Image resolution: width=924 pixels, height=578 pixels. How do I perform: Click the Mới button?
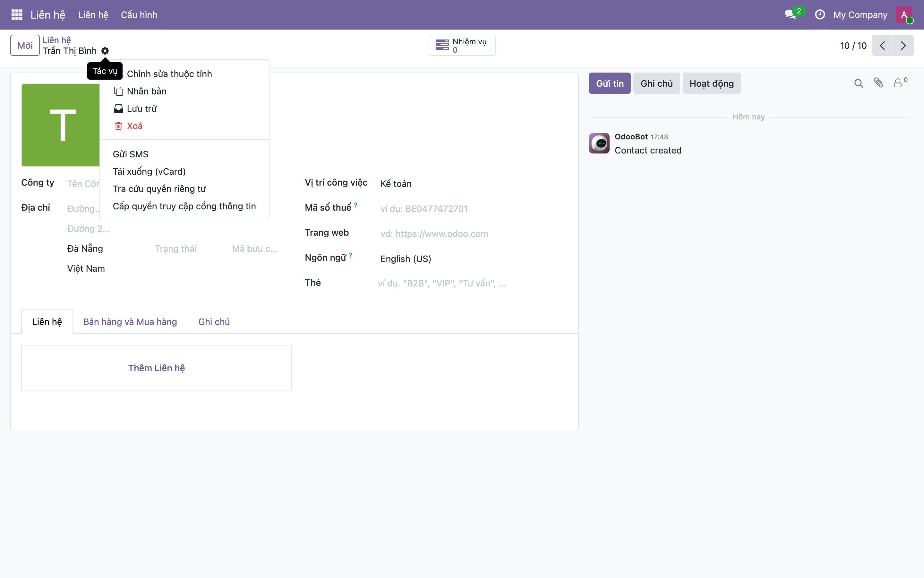(25, 46)
